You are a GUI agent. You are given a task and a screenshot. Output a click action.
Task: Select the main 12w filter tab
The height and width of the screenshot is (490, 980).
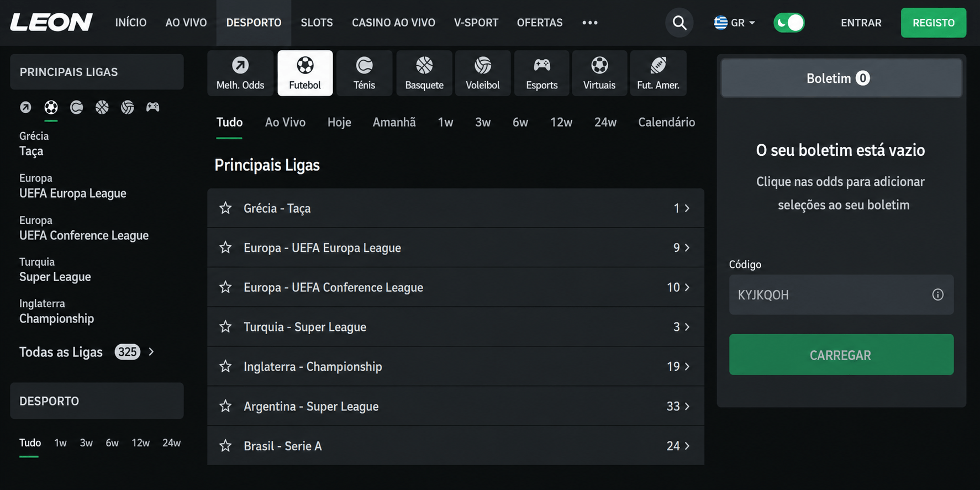[x=561, y=122]
